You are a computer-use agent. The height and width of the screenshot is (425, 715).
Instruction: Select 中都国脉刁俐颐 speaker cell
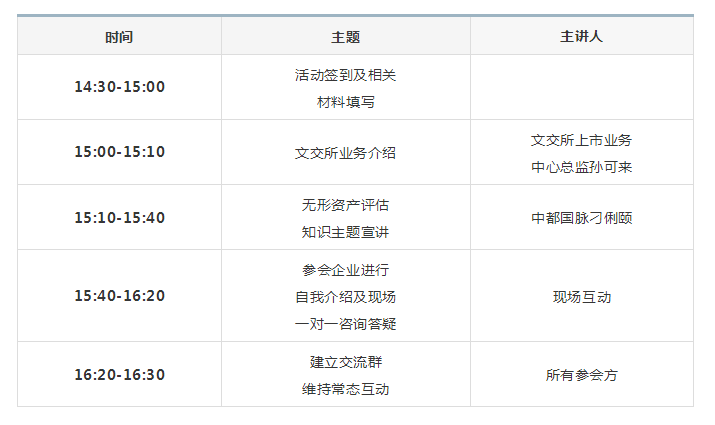pyautogui.click(x=582, y=218)
